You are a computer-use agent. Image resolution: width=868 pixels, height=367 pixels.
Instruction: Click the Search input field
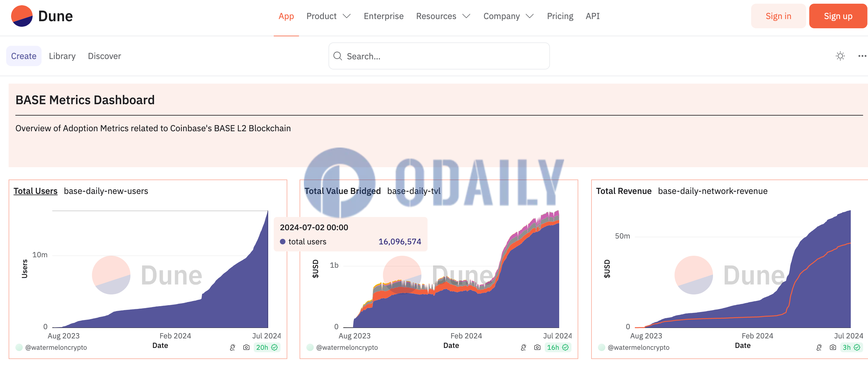point(439,55)
